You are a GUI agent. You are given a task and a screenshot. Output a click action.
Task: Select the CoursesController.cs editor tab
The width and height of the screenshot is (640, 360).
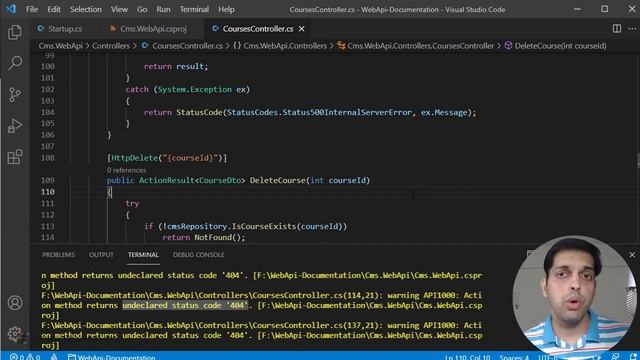(x=258, y=29)
